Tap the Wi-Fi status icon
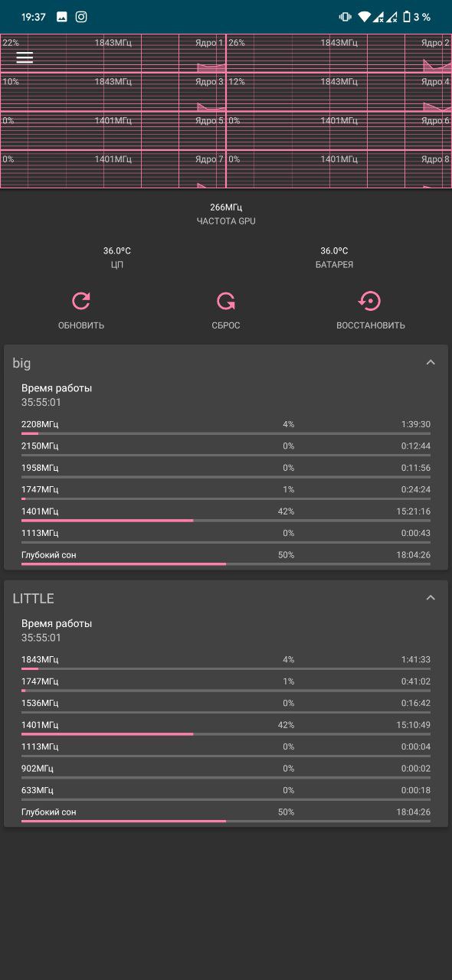Image resolution: width=452 pixels, height=980 pixels. click(364, 17)
